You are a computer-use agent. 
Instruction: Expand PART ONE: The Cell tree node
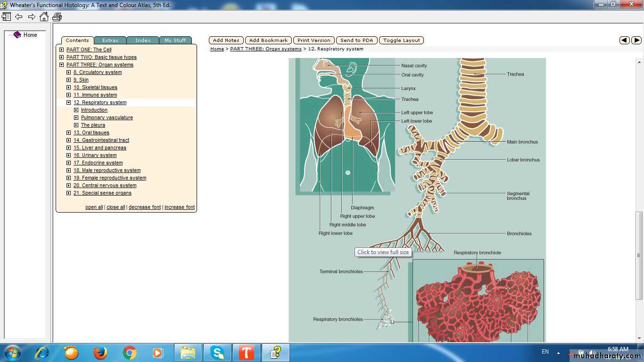pos(61,49)
